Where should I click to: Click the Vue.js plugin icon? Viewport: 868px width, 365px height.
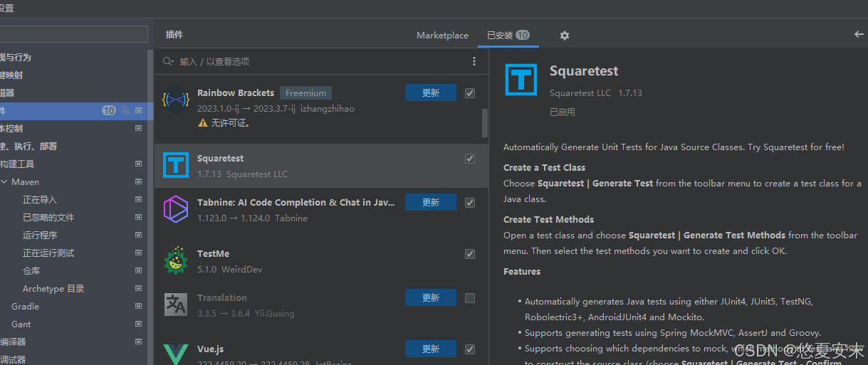click(x=175, y=354)
